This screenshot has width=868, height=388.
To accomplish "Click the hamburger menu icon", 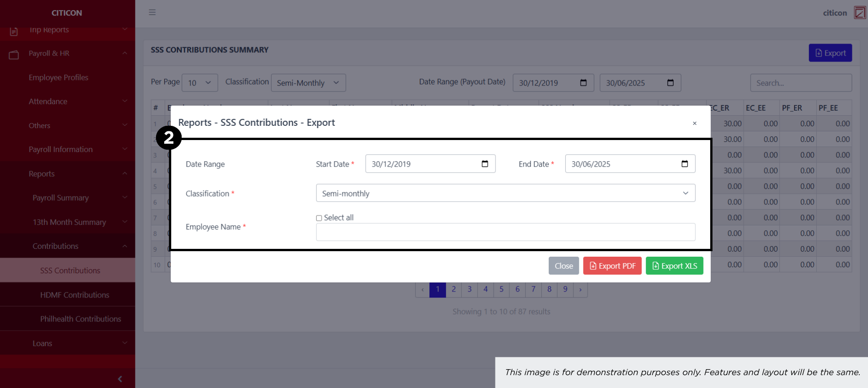I will (152, 12).
